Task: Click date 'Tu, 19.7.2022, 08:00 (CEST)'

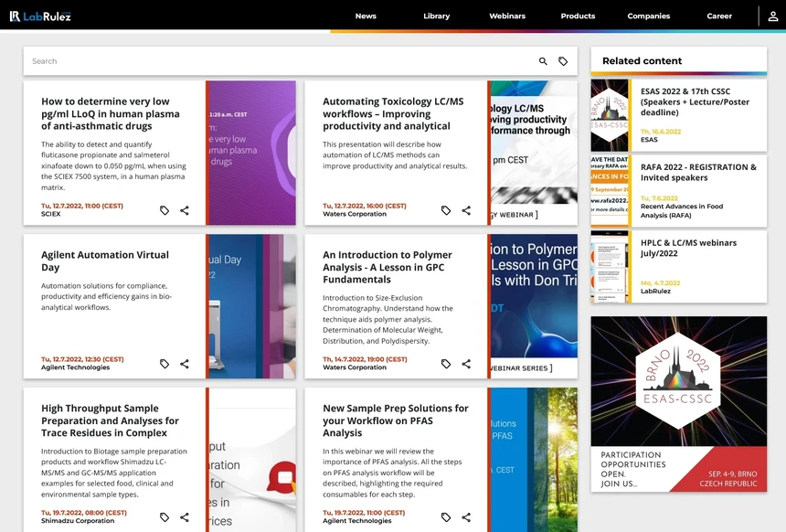Action: 84,513
